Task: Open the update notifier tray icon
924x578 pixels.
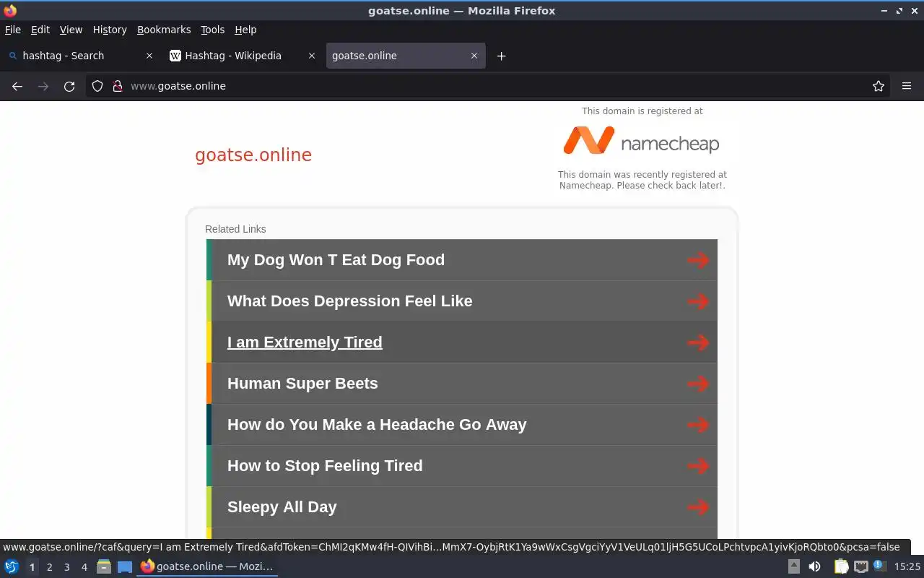Action: coord(879,566)
